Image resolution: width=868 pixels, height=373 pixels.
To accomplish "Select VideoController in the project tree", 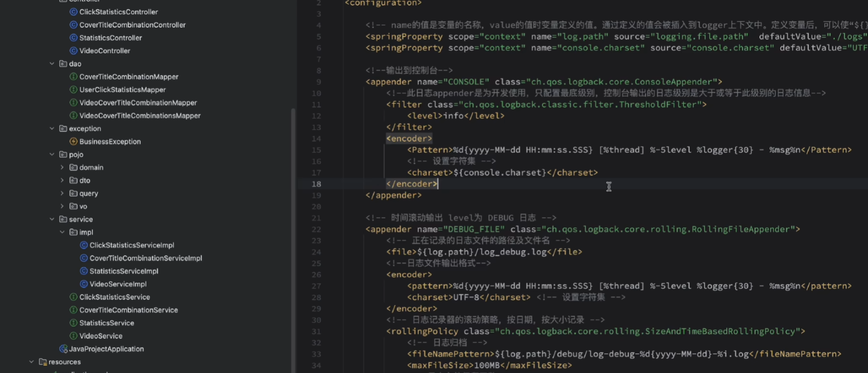I will (105, 51).
